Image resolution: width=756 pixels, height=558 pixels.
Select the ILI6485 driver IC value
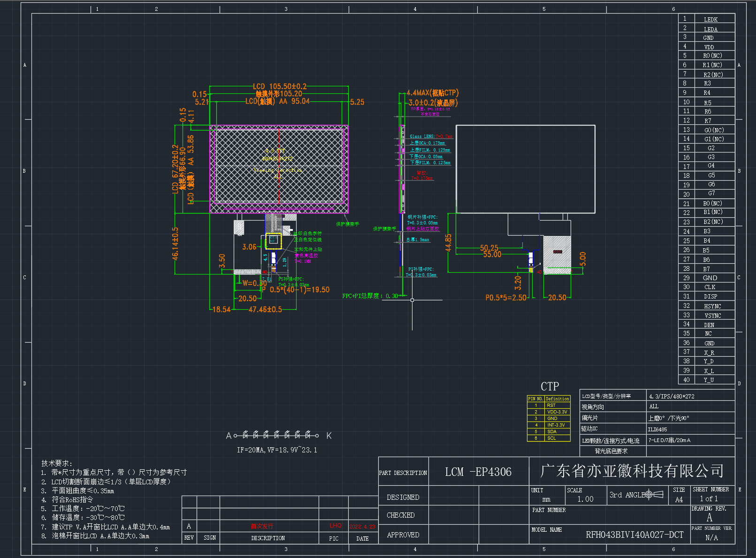pyautogui.click(x=657, y=429)
